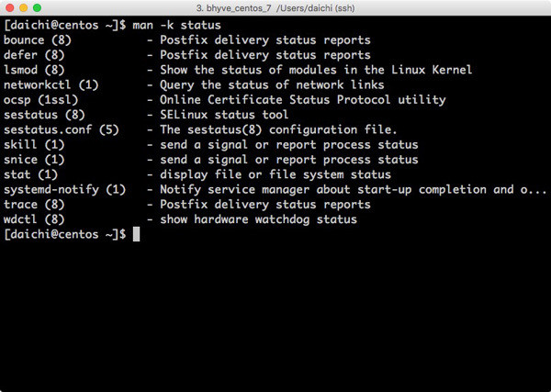The image size is (551, 392).
Task: Click the 'ocsp (1ssl)' entry
Action: click(39, 100)
